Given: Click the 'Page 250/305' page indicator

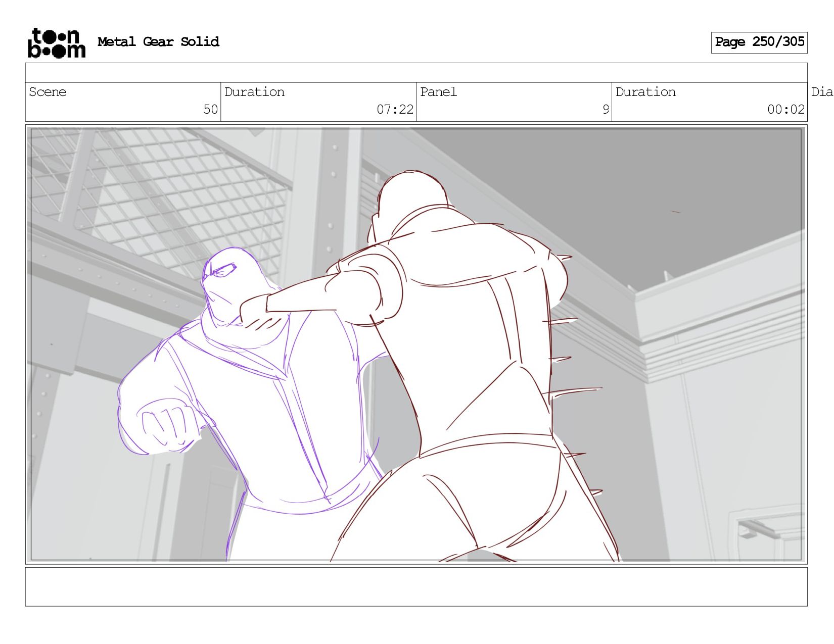Looking at the screenshot, I should [x=759, y=42].
